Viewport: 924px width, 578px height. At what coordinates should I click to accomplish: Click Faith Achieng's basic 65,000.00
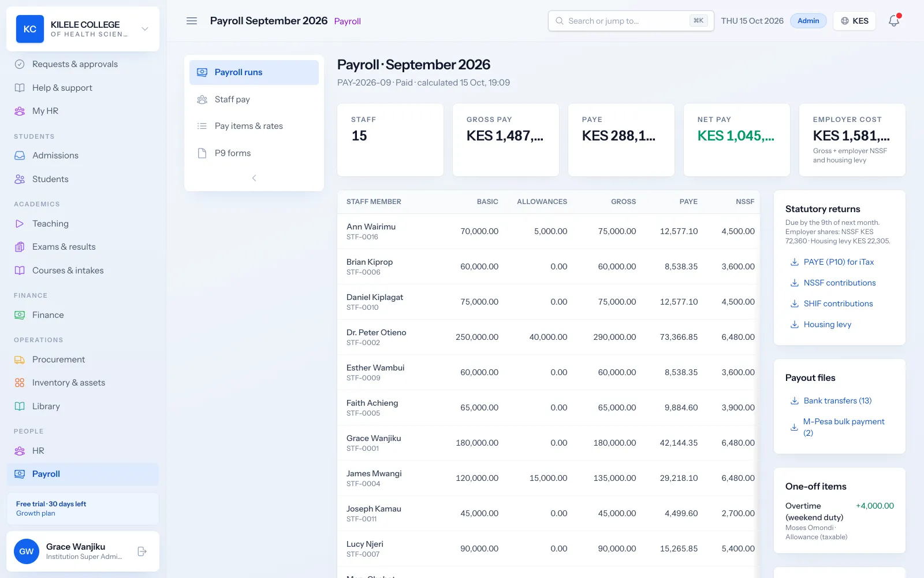[x=479, y=407]
